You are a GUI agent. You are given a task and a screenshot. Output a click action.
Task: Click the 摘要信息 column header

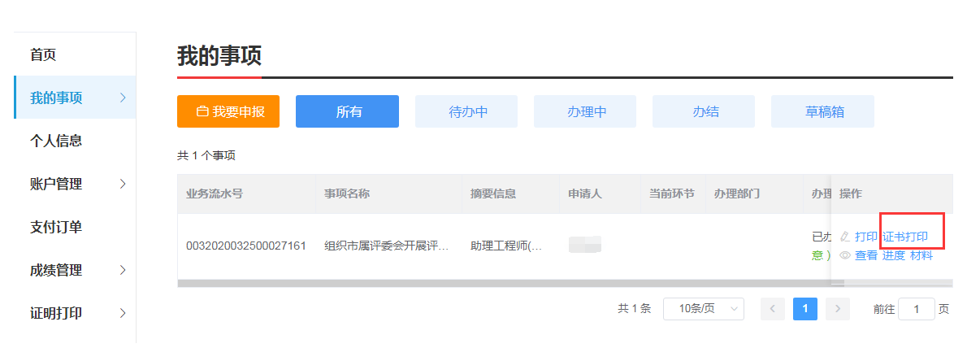493,194
